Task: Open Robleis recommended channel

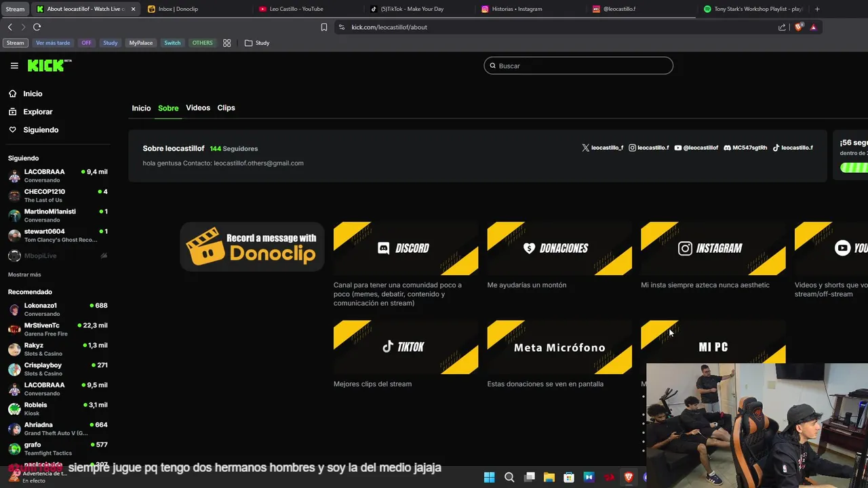Action: pyautogui.click(x=58, y=409)
